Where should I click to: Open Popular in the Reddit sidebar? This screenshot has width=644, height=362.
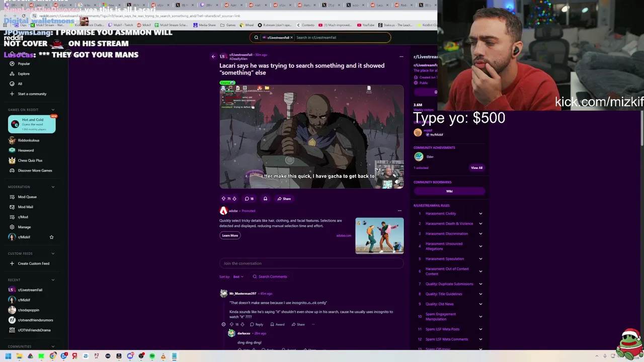coord(24,64)
